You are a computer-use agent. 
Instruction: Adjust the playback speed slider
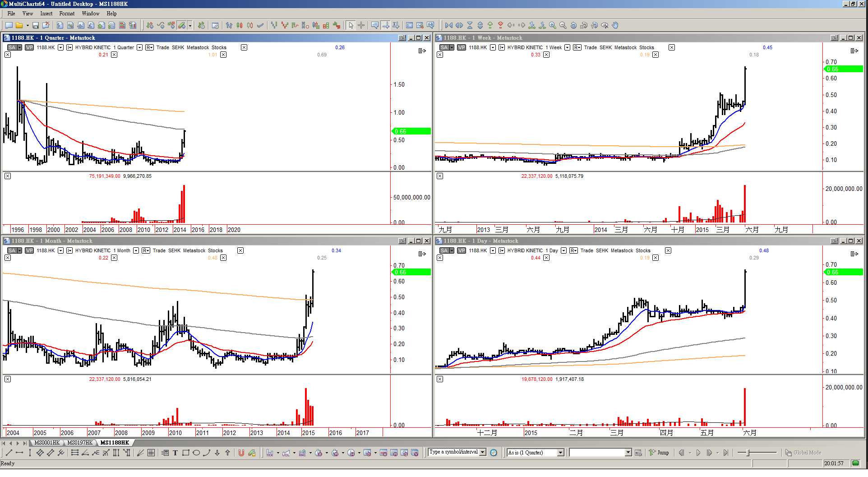(749, 453)
